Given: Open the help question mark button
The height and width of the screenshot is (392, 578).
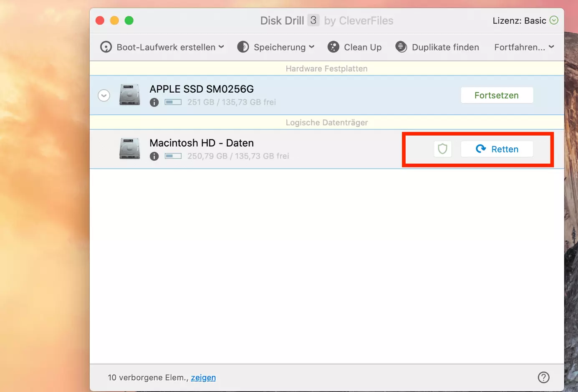Looking at the screenshot, I should 544,377.
